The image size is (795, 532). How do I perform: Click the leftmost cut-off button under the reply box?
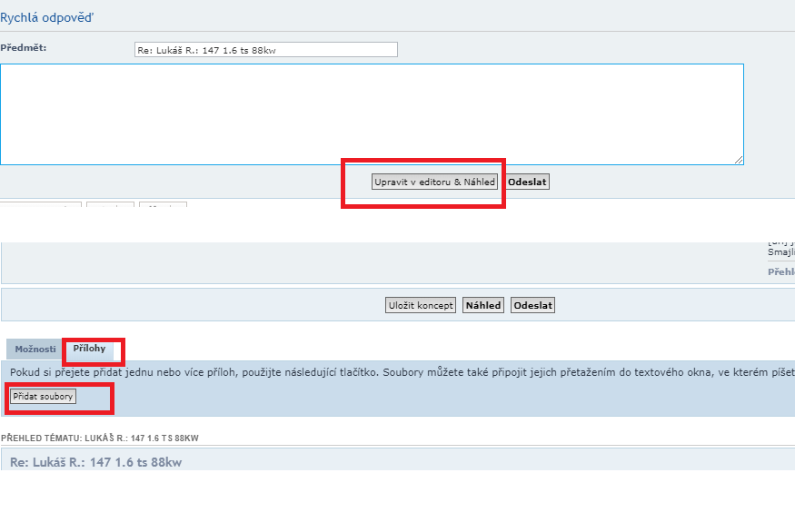[41, 205]
